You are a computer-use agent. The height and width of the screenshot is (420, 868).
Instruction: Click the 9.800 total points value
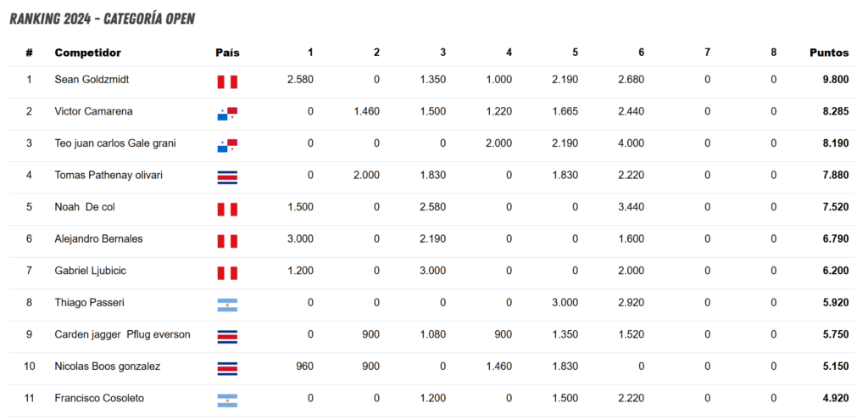pyautogui.click(x=835, y=79)
